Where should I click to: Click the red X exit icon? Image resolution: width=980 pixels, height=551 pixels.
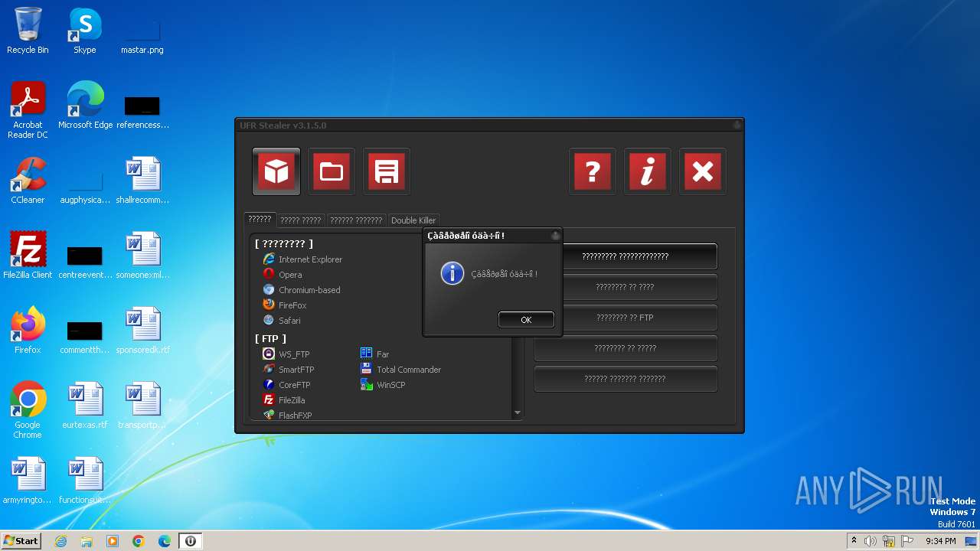[x=703, y=171]
